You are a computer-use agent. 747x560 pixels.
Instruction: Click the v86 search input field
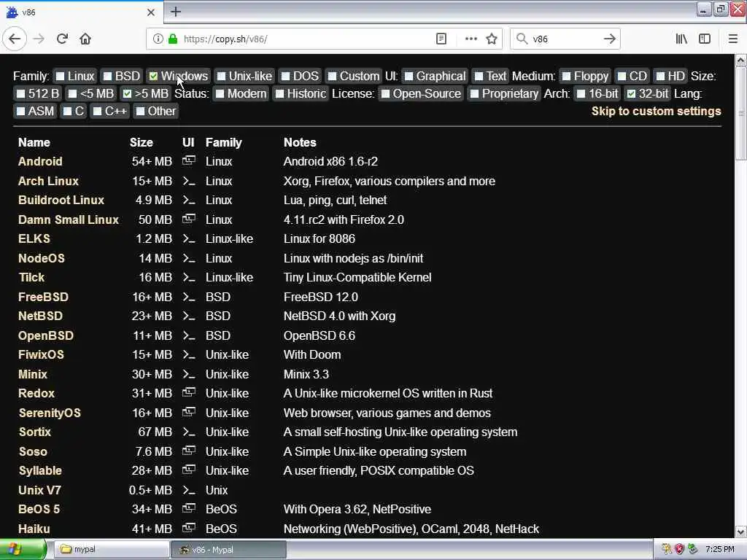coord(565,39)
